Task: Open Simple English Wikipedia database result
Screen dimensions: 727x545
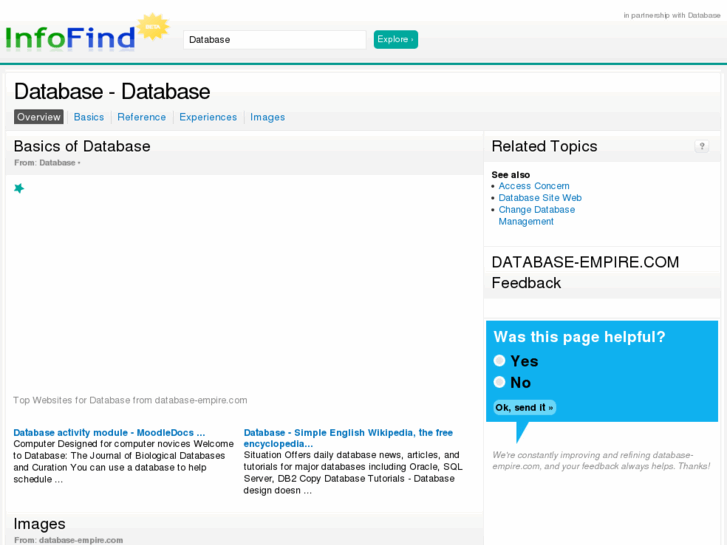Action: click(x=348, y=438)
